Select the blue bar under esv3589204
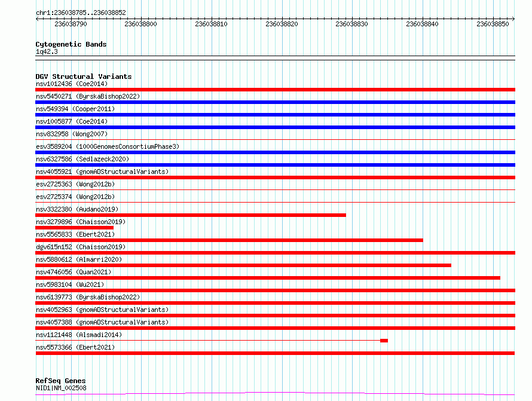 click(275, 152)
